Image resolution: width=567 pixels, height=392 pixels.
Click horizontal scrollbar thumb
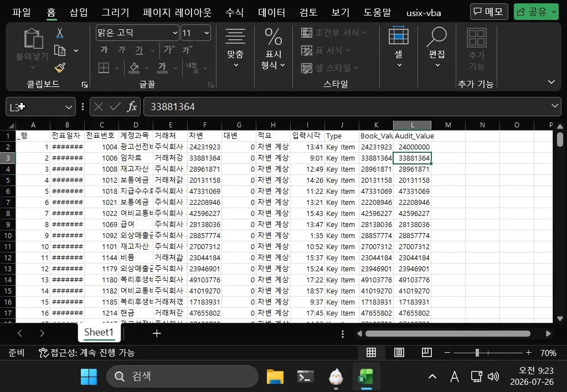pyautogui.click(x=447, y=333)
